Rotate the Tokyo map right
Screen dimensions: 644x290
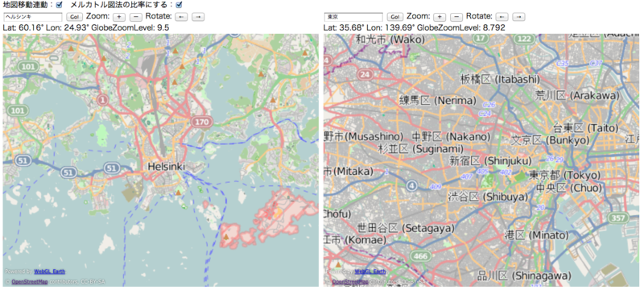pos(518,17)
